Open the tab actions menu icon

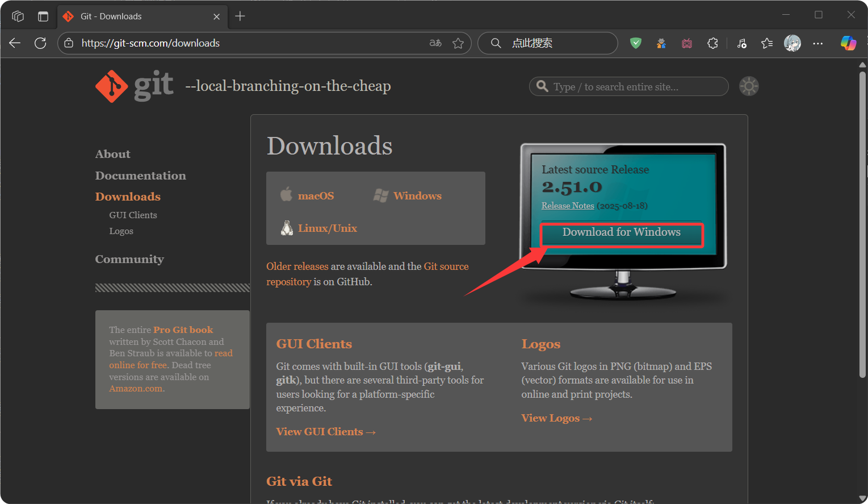click(x=43, y=16)
